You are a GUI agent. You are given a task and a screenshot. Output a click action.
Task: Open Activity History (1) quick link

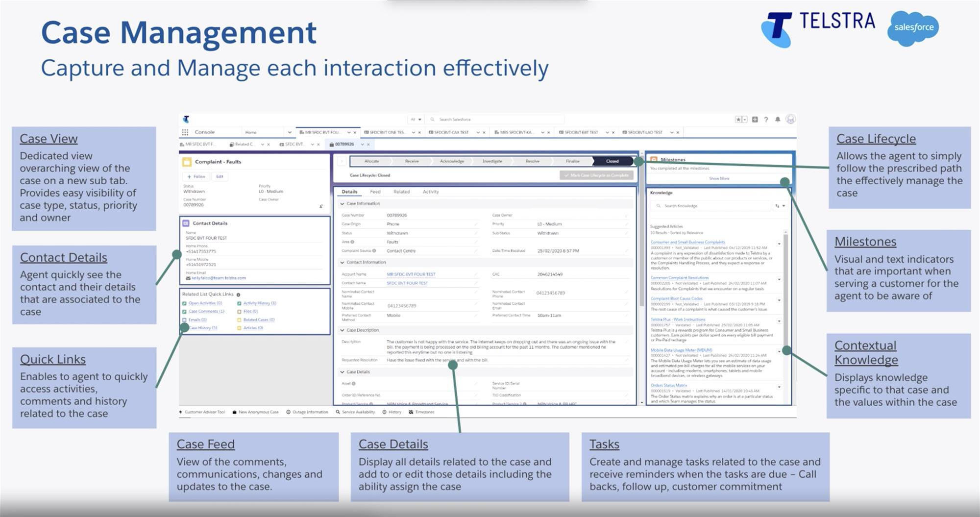[x=260, y=303]
